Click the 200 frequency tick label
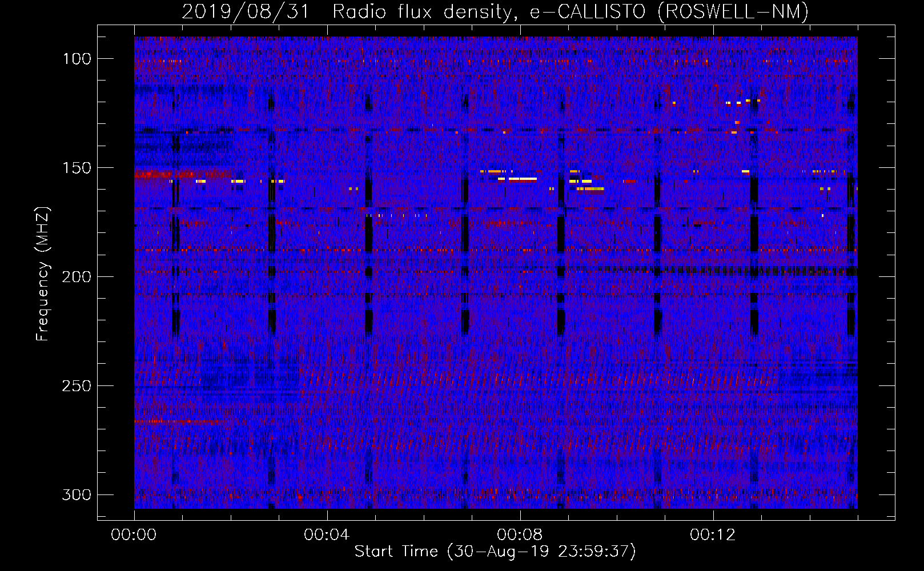Viewport: 924px width, 571px height. (x=77, y=277)
